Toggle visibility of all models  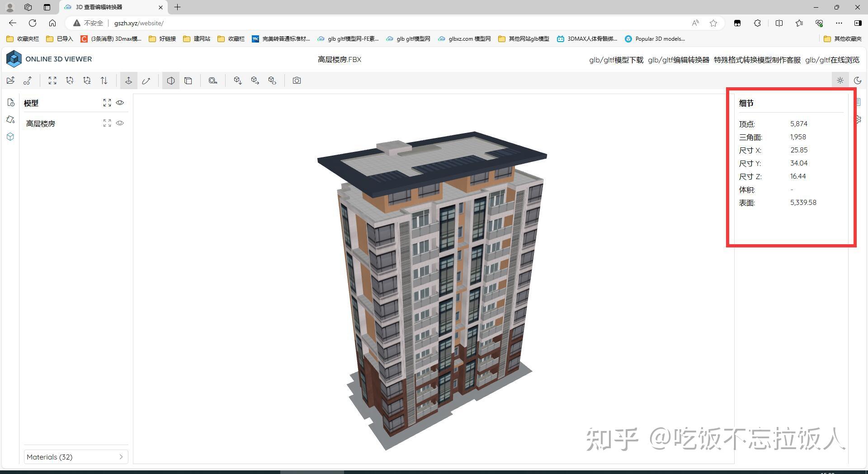pos(120,103)
